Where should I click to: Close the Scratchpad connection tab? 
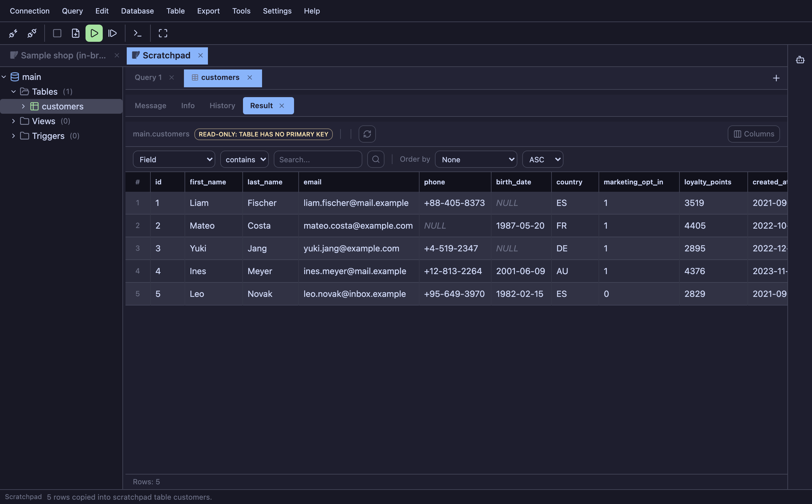201,56
